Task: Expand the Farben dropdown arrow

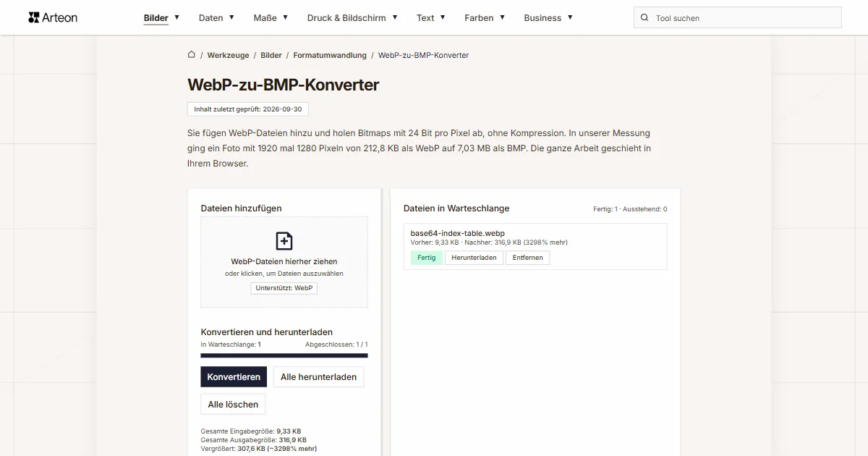Action: tap(502, 17)
